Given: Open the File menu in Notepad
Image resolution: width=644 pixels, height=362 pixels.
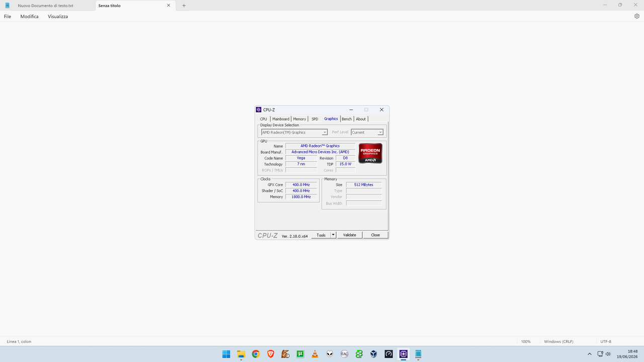Looking at the screenshot, I should pos(8,17).
